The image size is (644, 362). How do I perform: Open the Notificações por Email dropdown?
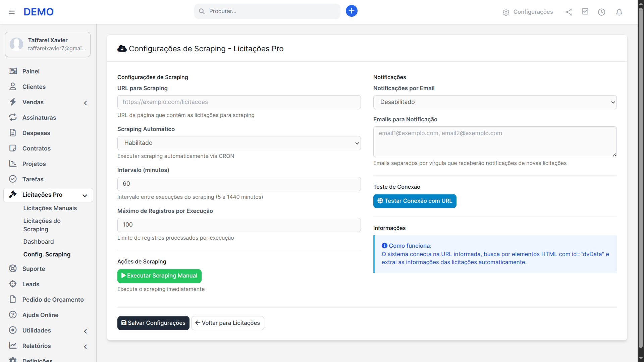(495, 102)
